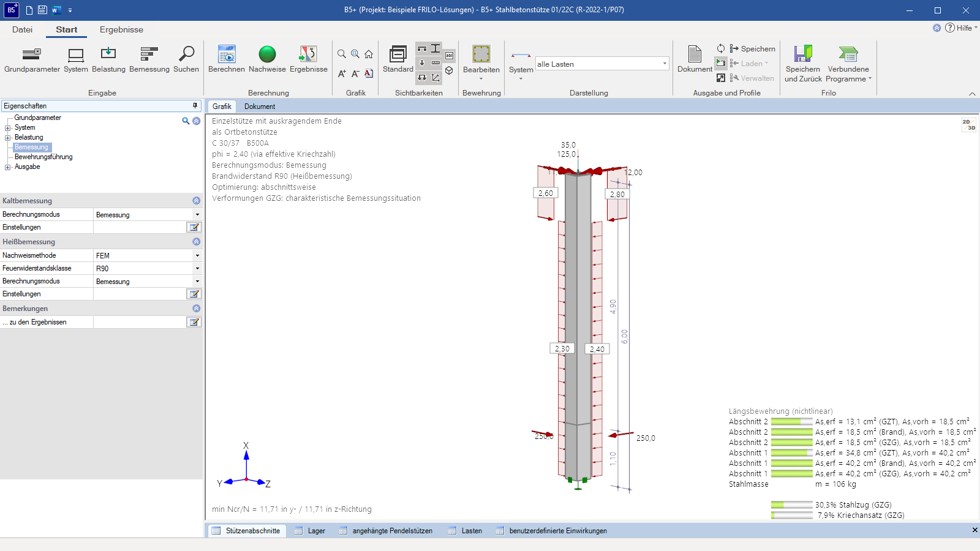Click Speichern und Zurück

(x=803, y=64)
